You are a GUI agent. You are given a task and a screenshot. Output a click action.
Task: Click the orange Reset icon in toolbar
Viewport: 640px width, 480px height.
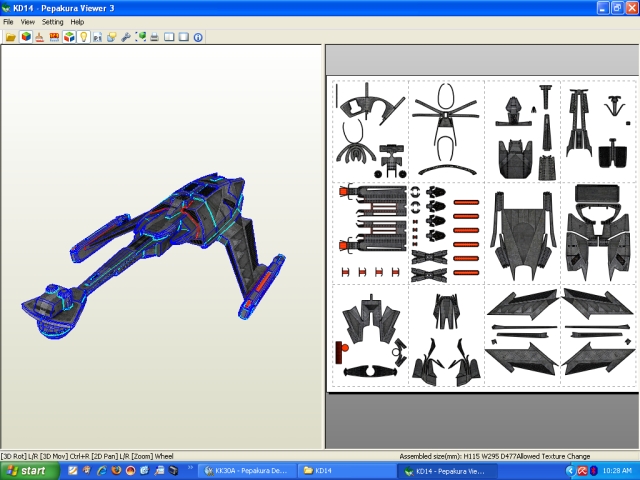tap(54, 37)
